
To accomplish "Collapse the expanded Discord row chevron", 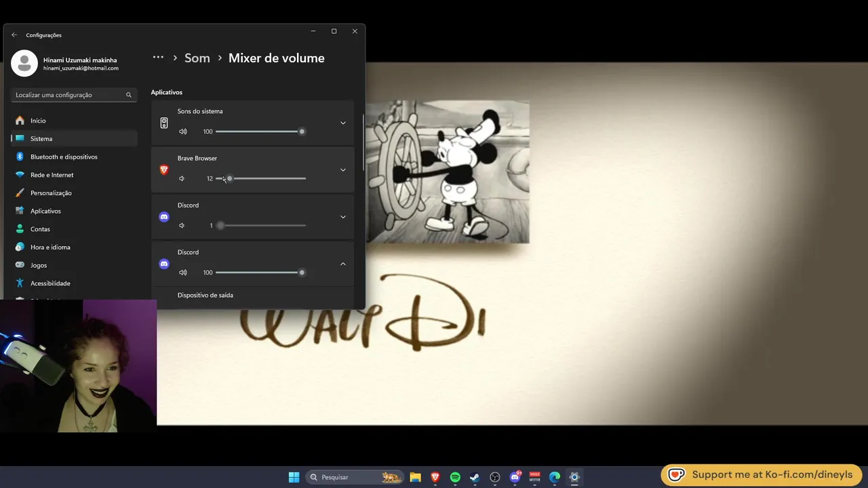I will pyautogui.click(x=342, y=264).
